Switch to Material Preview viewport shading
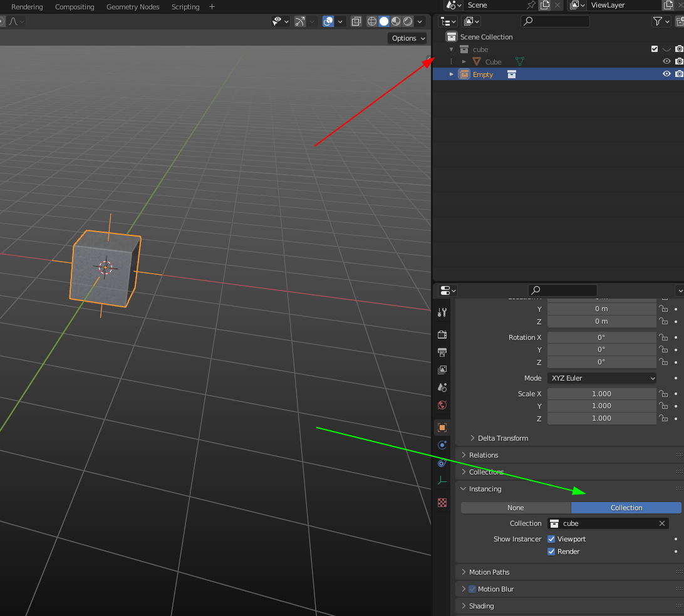This screenshot has height=616, width=684. pyautogui.click(x=395, y=21)
